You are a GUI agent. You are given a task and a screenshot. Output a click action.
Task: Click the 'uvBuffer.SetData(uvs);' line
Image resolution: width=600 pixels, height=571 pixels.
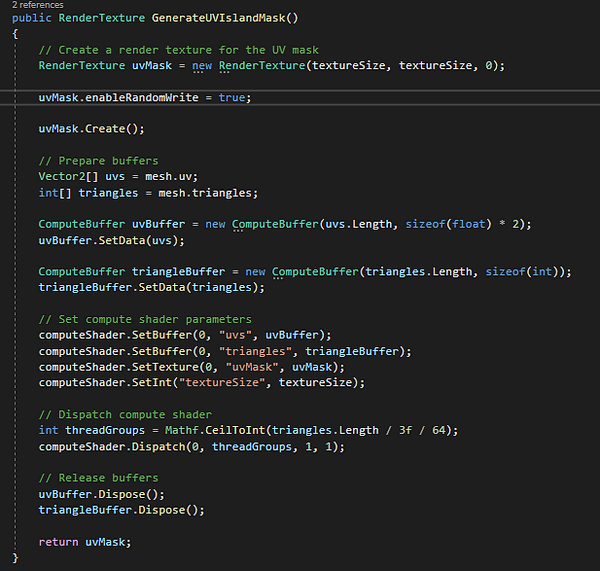[x=111, y=240]
